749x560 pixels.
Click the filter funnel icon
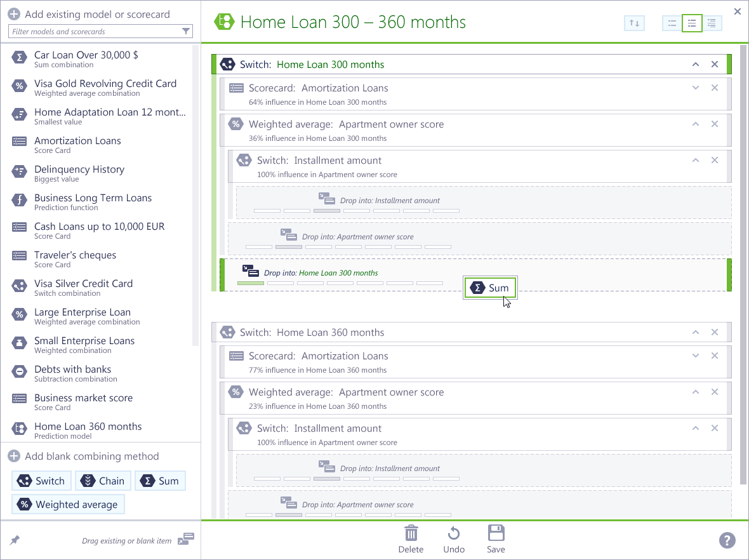(x=186, y=32)
